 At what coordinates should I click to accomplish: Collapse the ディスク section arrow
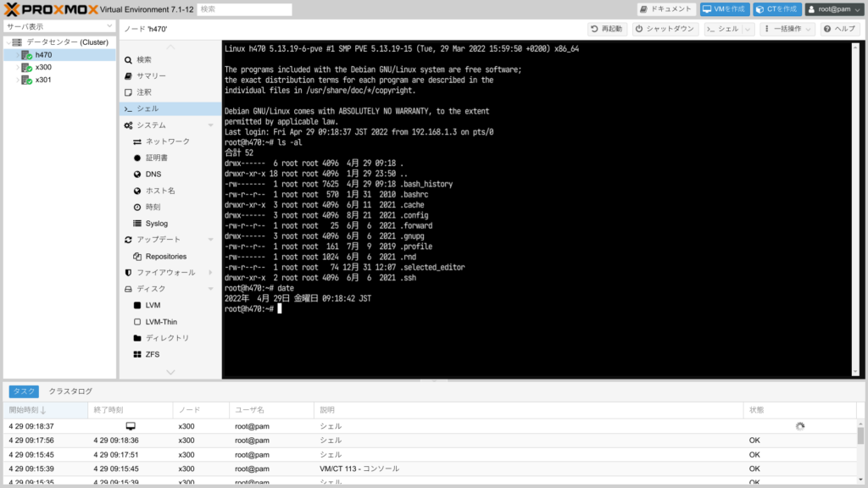pyautogui.click(x=211, y=289)
